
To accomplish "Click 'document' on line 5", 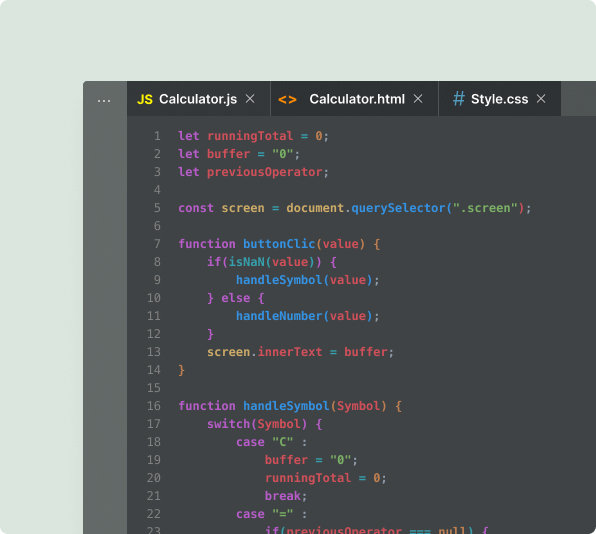I will tap(315, 208).
